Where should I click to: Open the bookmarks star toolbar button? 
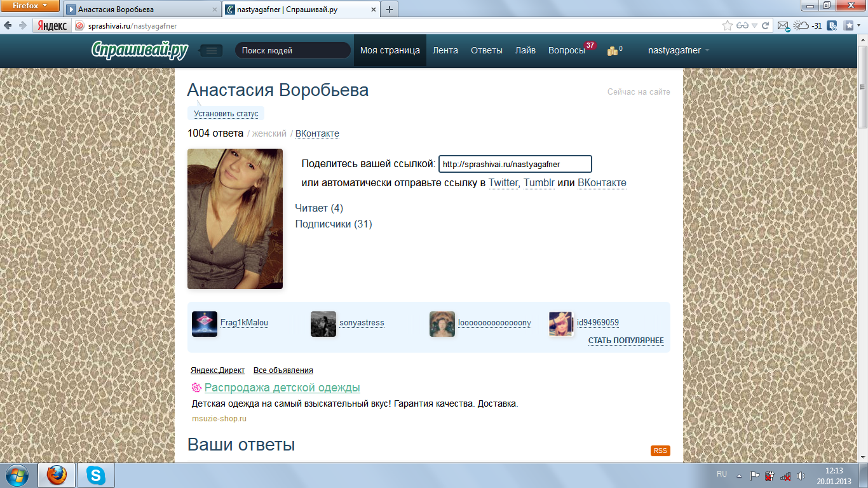[849, 26]
